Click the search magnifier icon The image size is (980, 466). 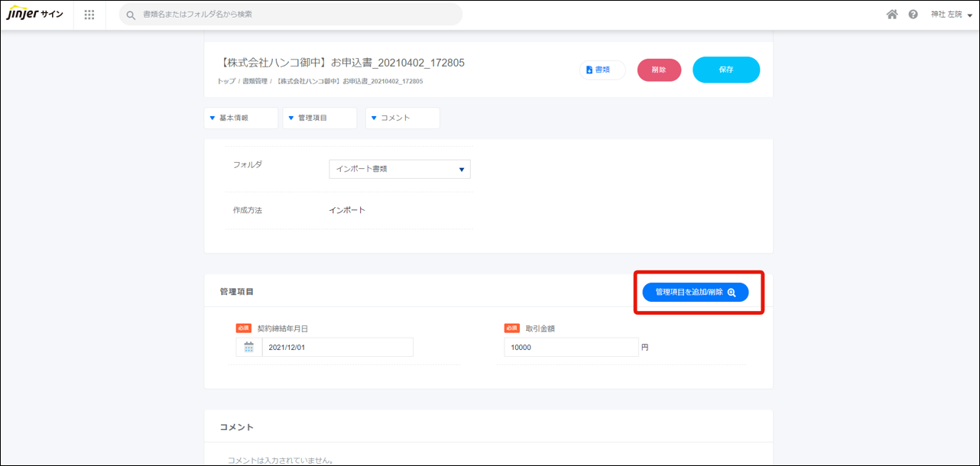coord(131,15)
